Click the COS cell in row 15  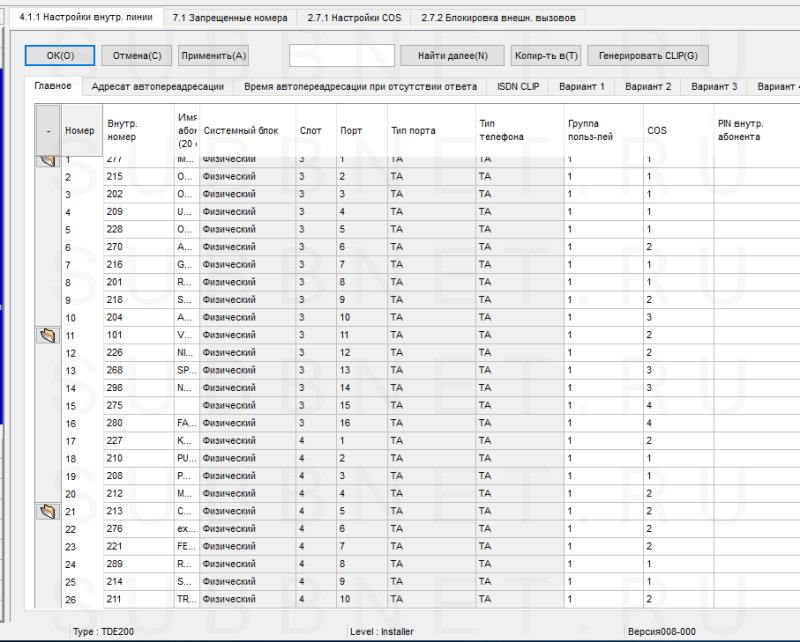675,406
